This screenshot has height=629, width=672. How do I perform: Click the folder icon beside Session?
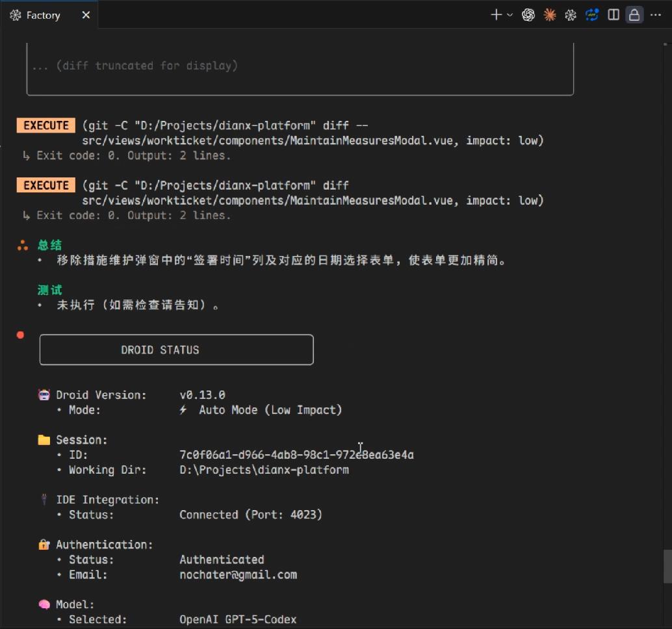click(x=44, y=440)
